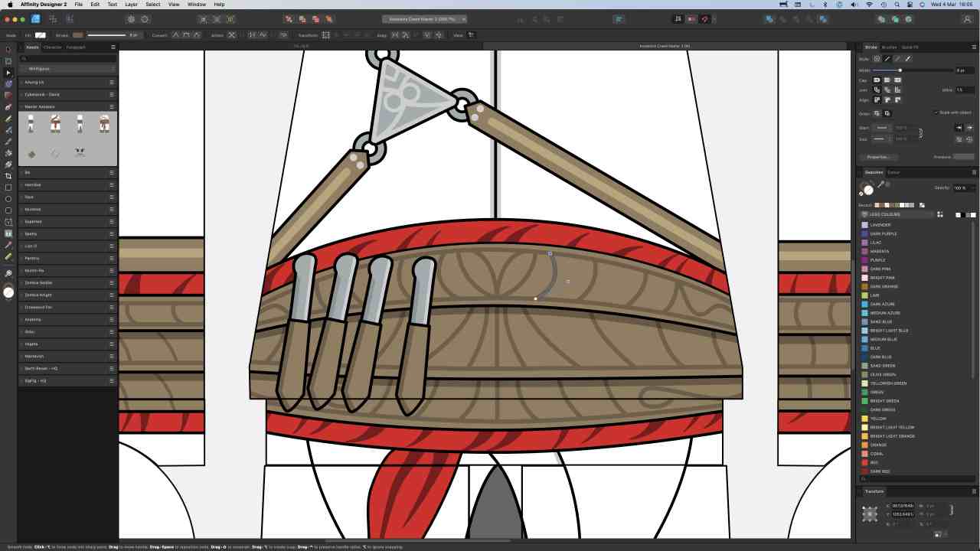Activate the Zoom tool

click(x=8, y=273)
